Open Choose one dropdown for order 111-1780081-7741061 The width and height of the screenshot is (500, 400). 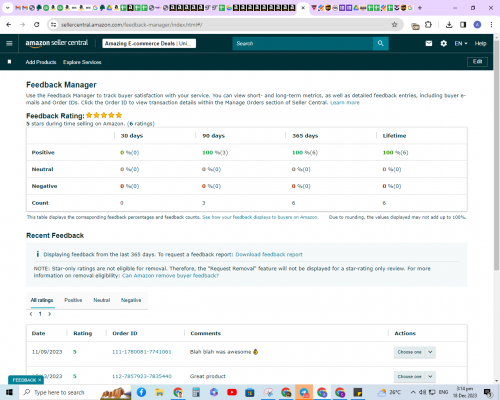414,352
